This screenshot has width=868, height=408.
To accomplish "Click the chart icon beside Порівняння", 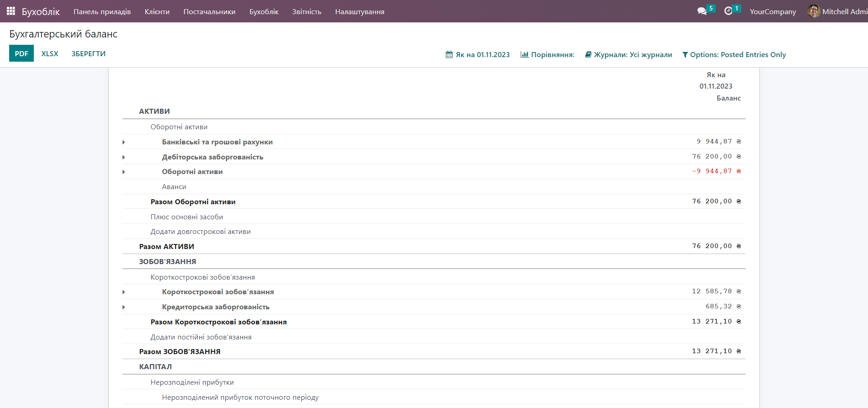I will 524,55.
